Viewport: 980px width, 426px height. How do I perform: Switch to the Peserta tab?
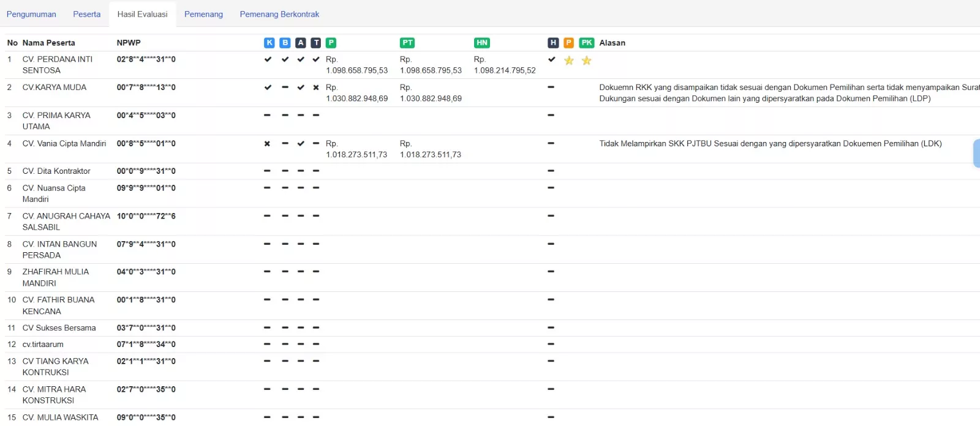point(86,14)
